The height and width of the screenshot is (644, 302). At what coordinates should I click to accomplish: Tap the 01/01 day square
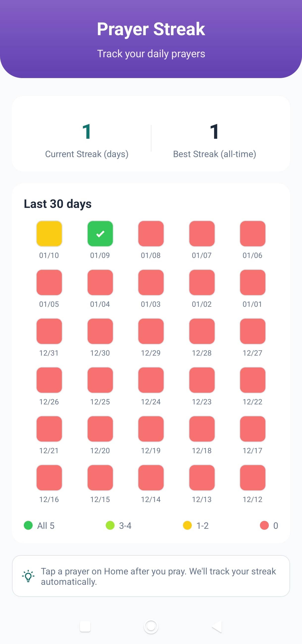252,282
